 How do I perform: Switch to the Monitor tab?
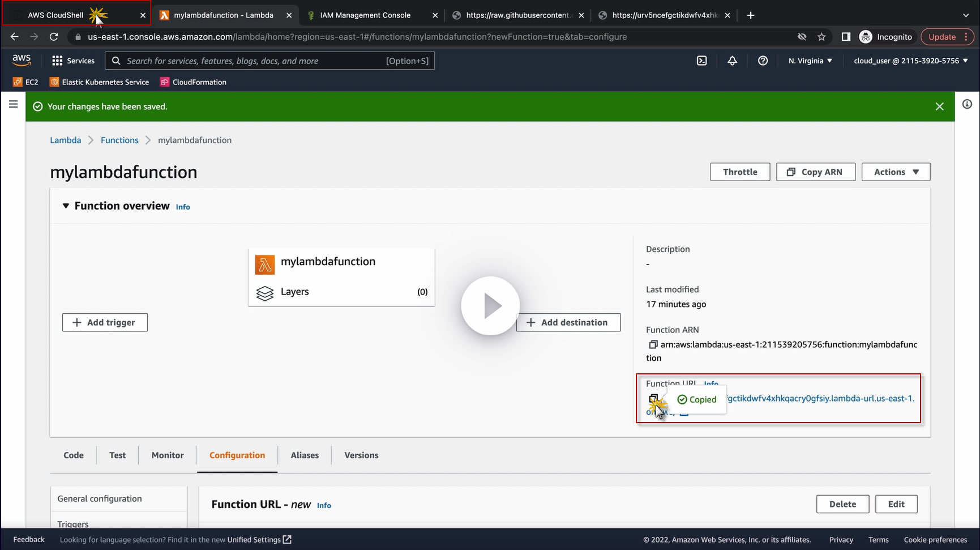168,455
